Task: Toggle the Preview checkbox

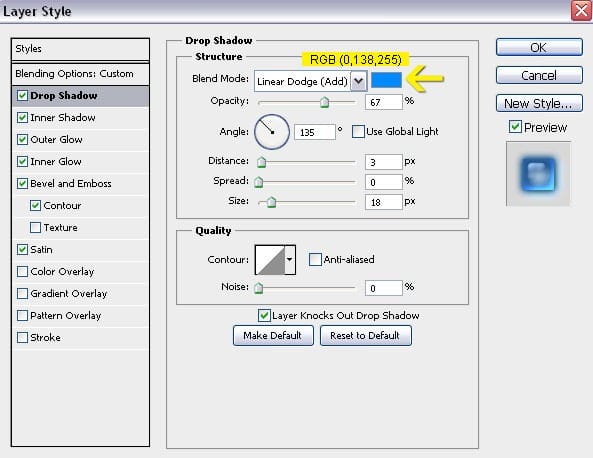Action: pyautogui.click(x=515, y=127)
